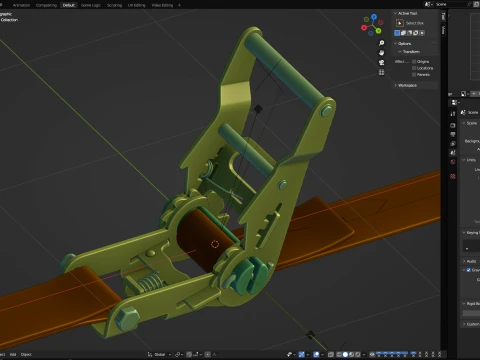Open the vertical View sidebar tab

(443, 30)
